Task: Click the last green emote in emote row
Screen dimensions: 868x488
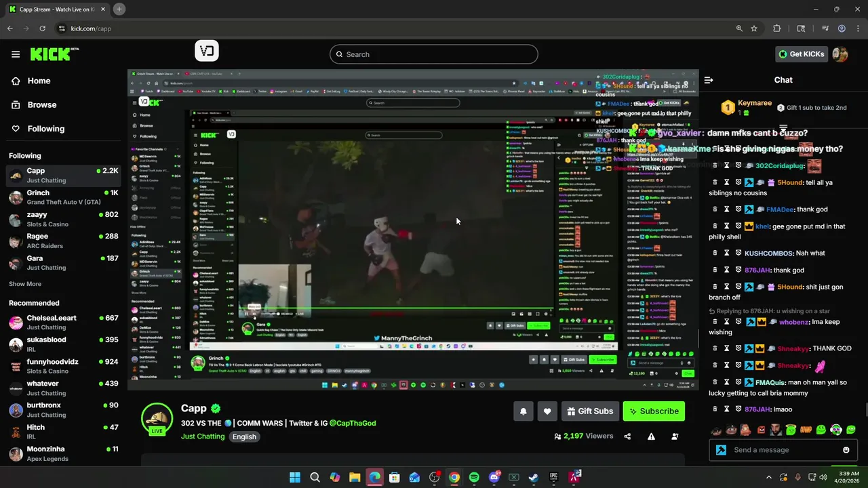Action: [x=851, y=430]
